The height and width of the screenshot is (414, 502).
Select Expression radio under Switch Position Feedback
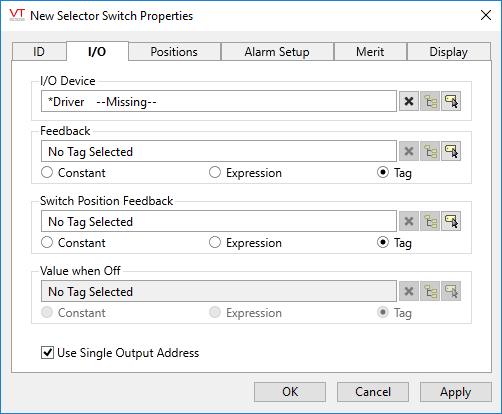(x=215, y=243)
